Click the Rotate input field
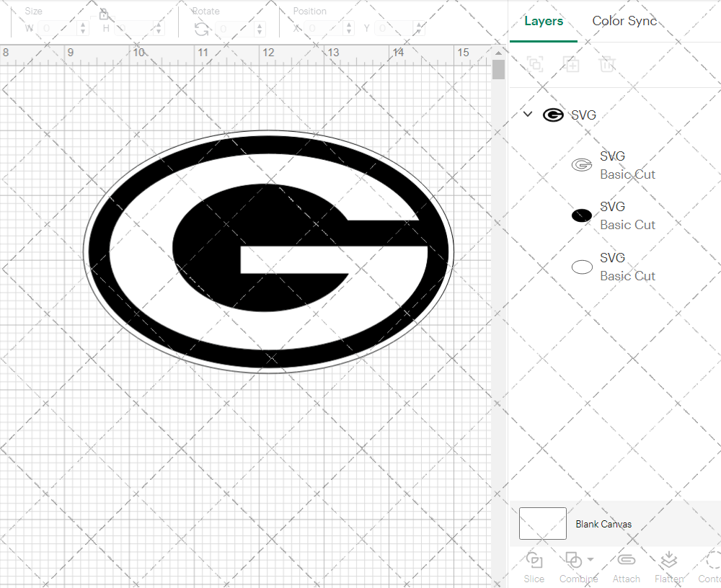Viewport: 721px width, 588px height. click(x=236, y=29)
